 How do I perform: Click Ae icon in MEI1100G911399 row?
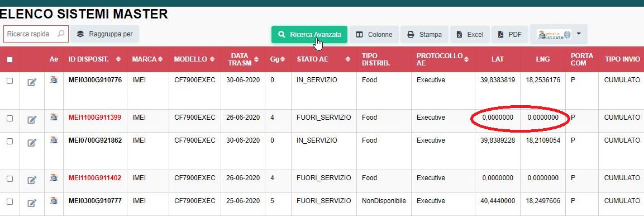coord(54,118)
